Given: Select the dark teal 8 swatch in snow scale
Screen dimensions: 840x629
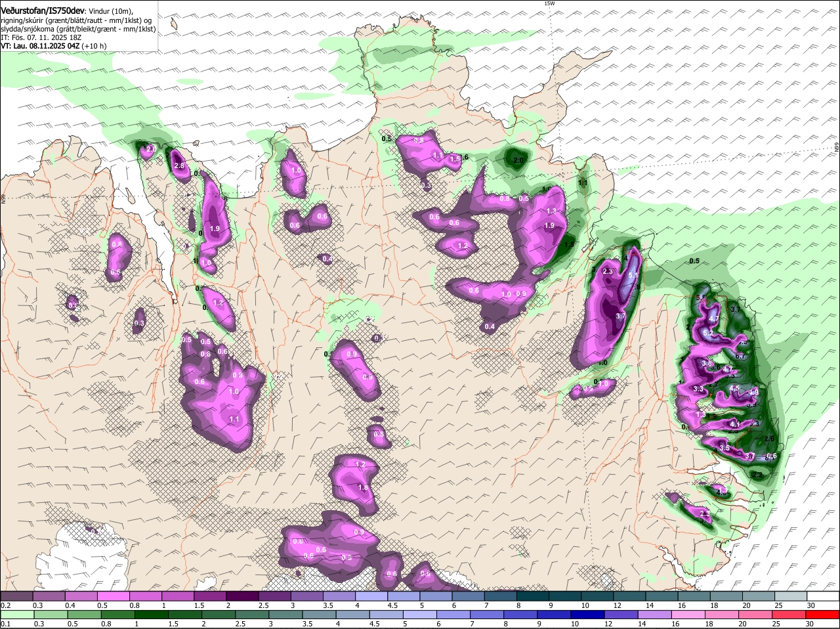Looking at the screenshot, I should coord(532,596).
